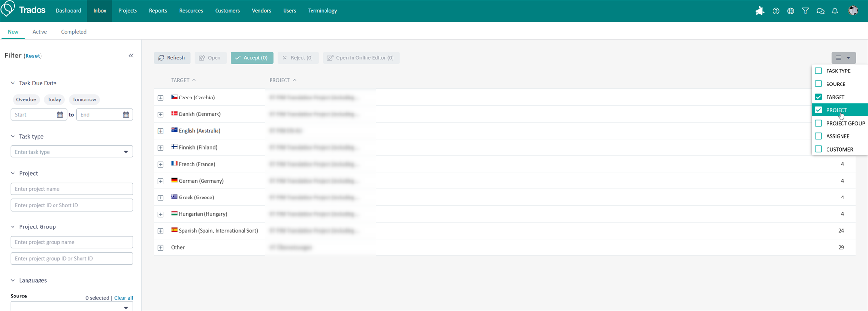Open the Source language dropdown
Image resolution: width=868 pixels, height=311 pixels.
[72, 307]
